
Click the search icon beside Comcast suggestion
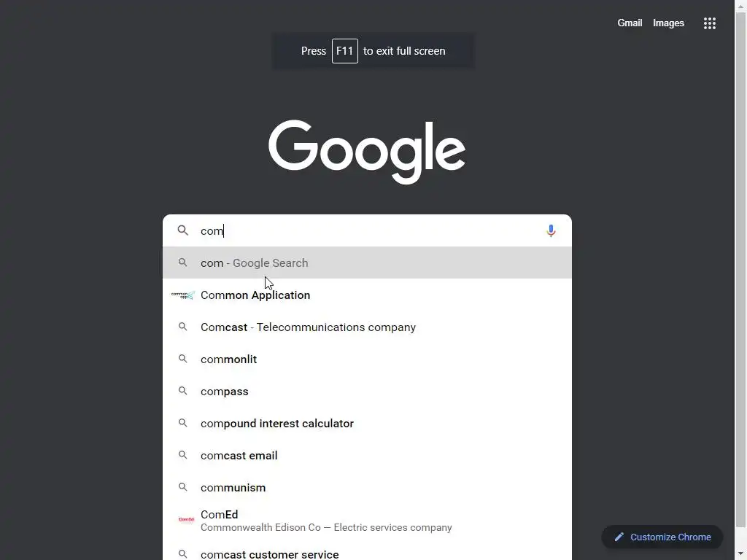click(x=183, y=327)
